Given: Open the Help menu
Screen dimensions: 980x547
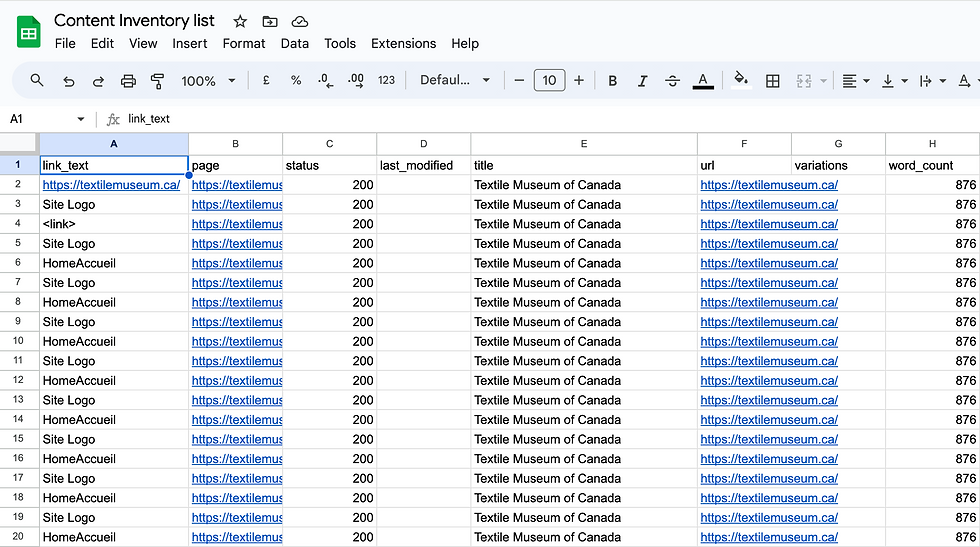Looking at the screenshot, I should point(465,44).
